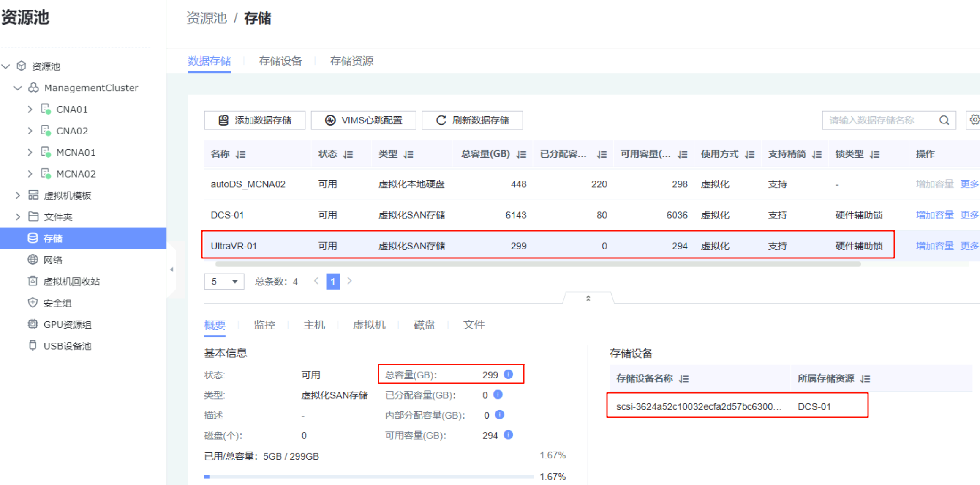The height and width of the screenshot is (485, 980).
Task: Click the 添加数据存储 button
Action: [x=255, y=121]
